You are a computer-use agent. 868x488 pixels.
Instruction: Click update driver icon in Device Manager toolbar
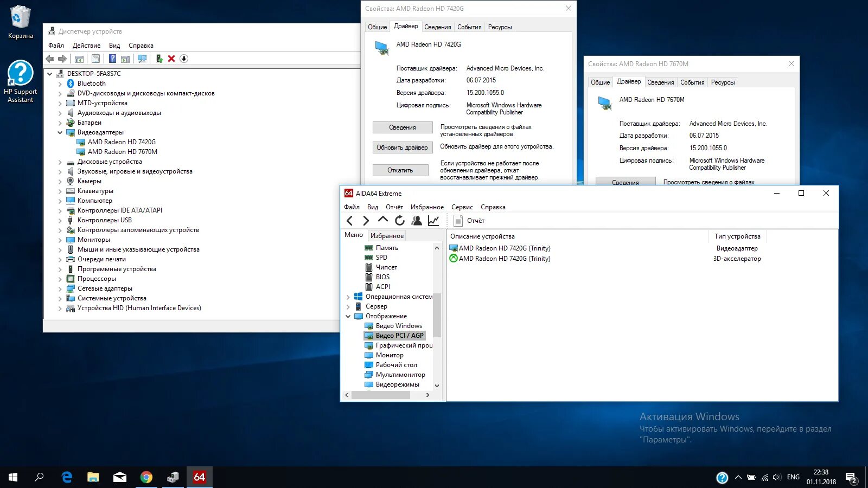[159, 59]
